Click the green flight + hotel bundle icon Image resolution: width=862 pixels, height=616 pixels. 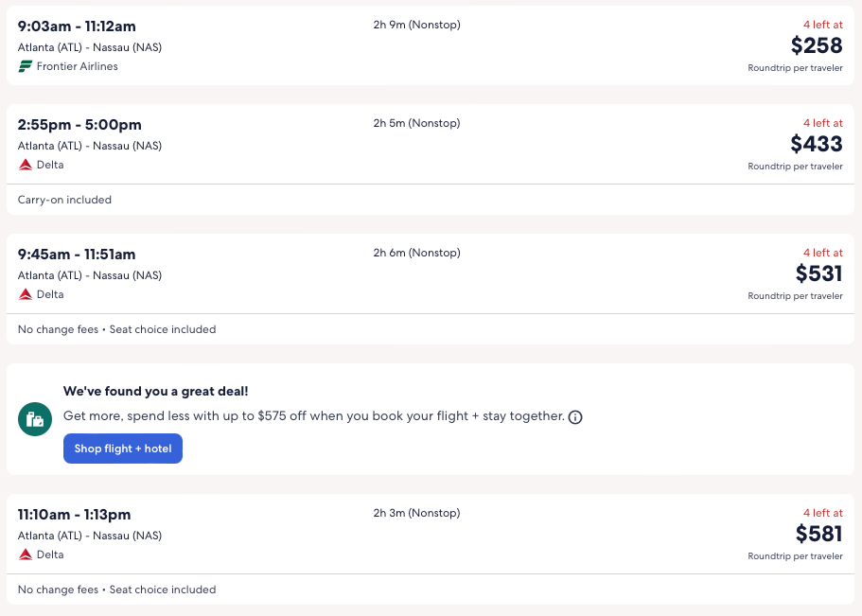point(35,419)
